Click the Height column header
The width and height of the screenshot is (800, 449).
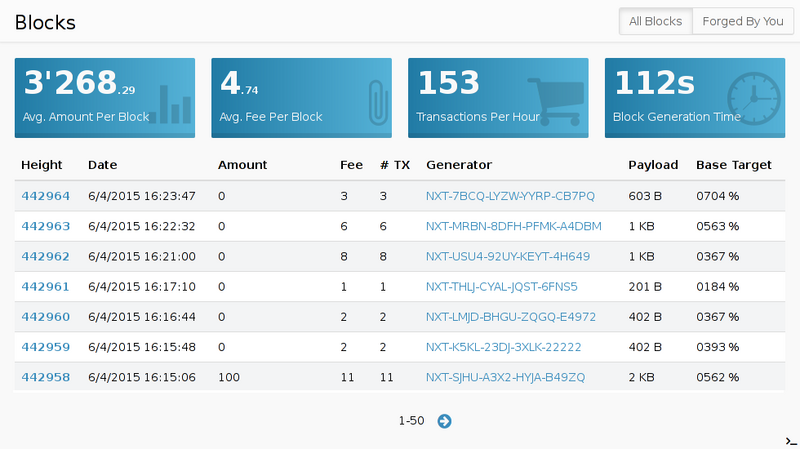42,165
